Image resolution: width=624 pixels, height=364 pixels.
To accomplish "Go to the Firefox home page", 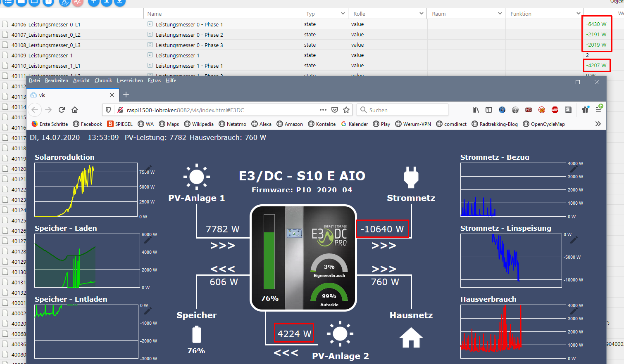I will coord(75,110).
